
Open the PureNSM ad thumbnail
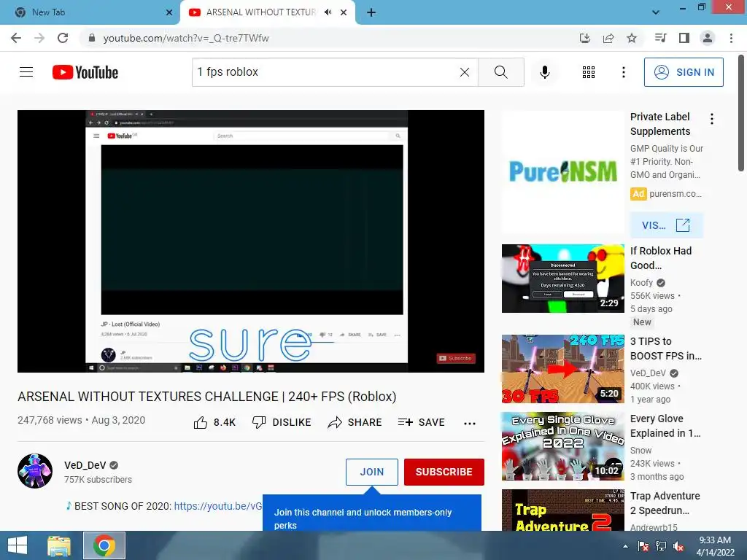562,172
